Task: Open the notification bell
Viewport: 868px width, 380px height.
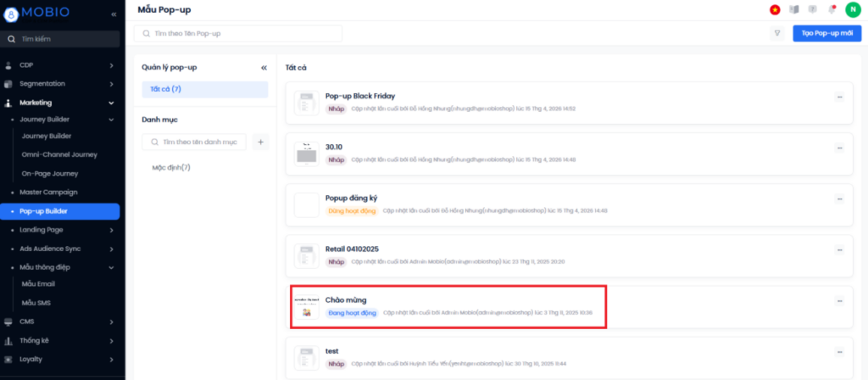Action: (832, 9)
